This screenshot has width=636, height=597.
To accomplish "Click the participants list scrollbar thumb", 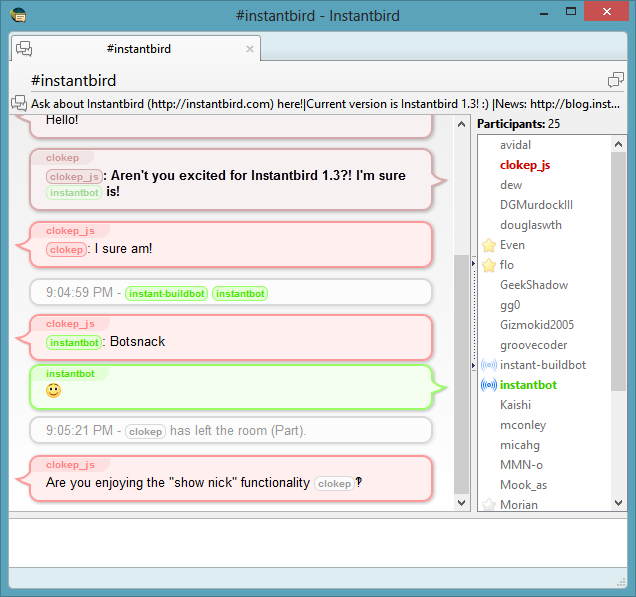I will coord(618,271).
